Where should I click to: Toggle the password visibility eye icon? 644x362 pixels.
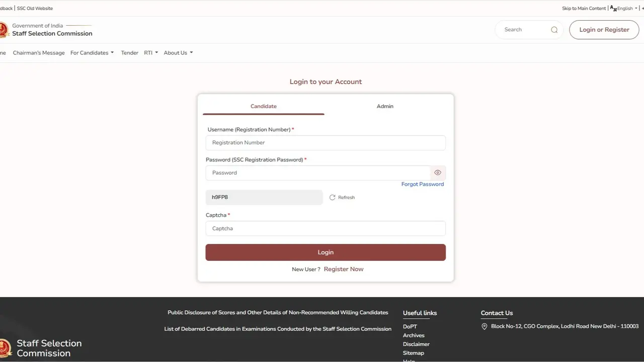coord(437,172)
